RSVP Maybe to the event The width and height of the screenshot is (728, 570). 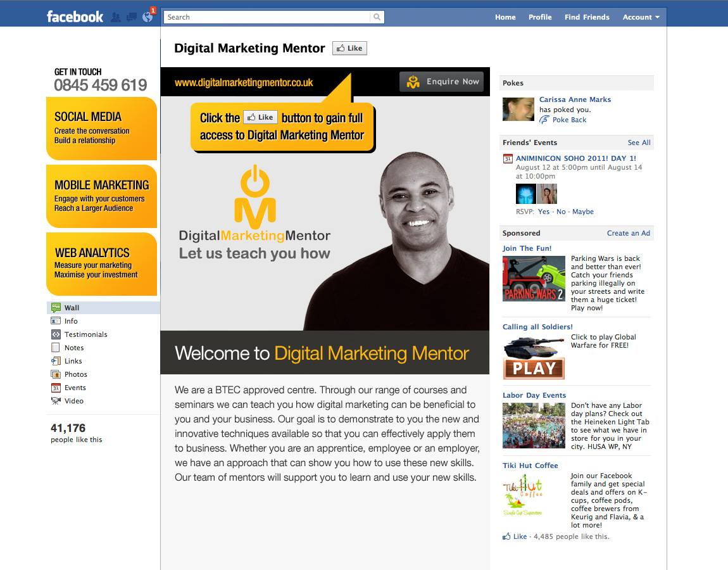coord(582,212)
